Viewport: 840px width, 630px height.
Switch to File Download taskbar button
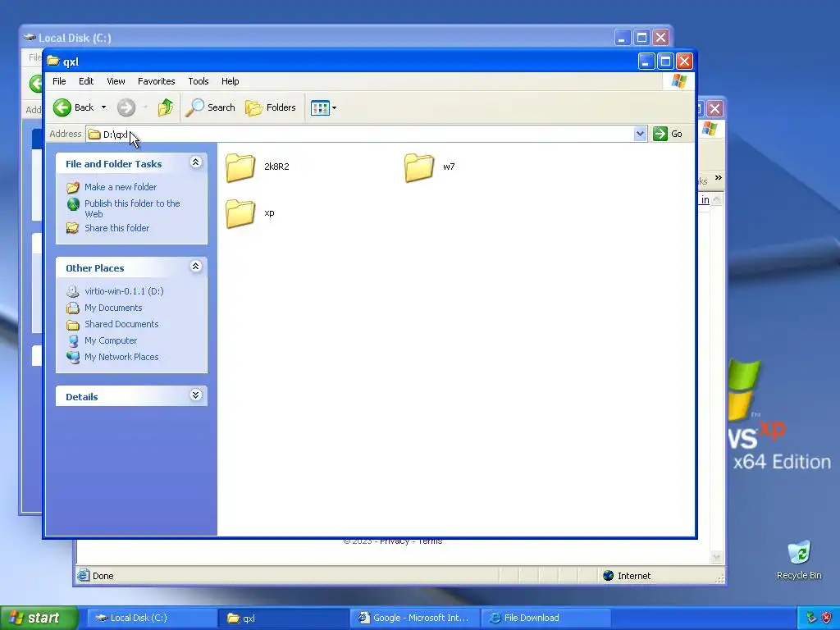[x=546, y=619]
